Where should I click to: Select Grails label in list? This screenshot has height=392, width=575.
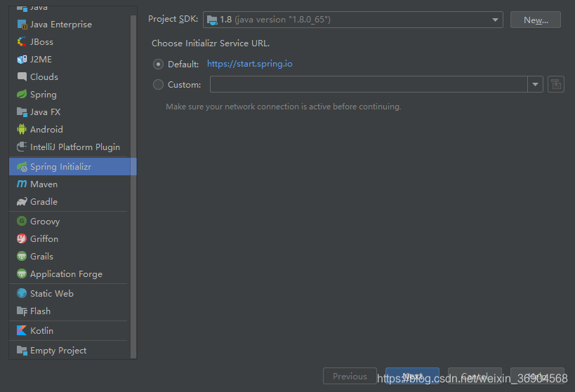point(41,257)
